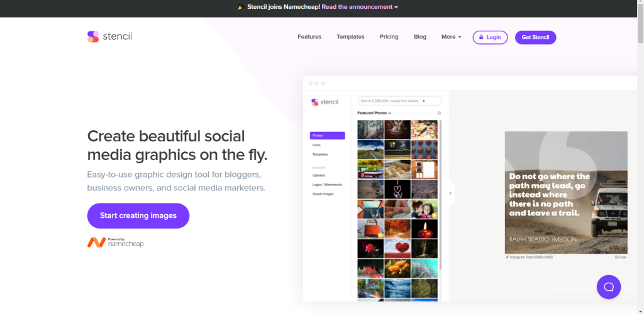Click the Stencil logo in the header
Image resolution: width=644 pixels, height=314 pixels.
(x=109, y=36)
